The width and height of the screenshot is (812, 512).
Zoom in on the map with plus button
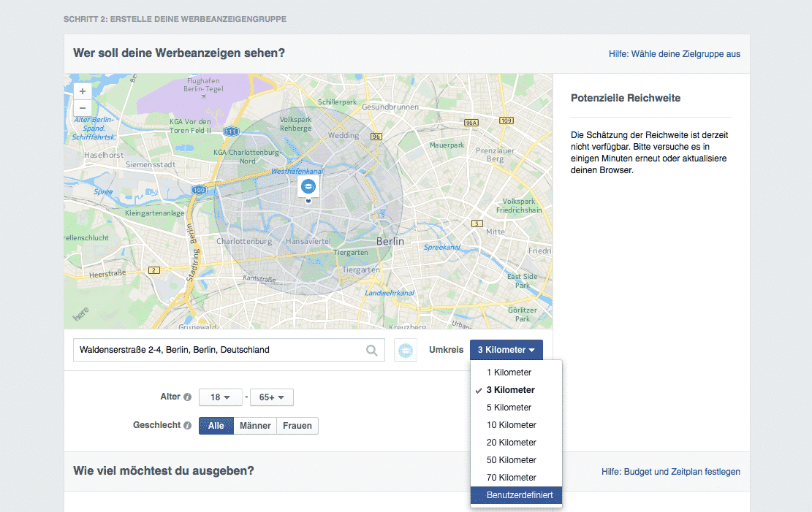(83, 91)
